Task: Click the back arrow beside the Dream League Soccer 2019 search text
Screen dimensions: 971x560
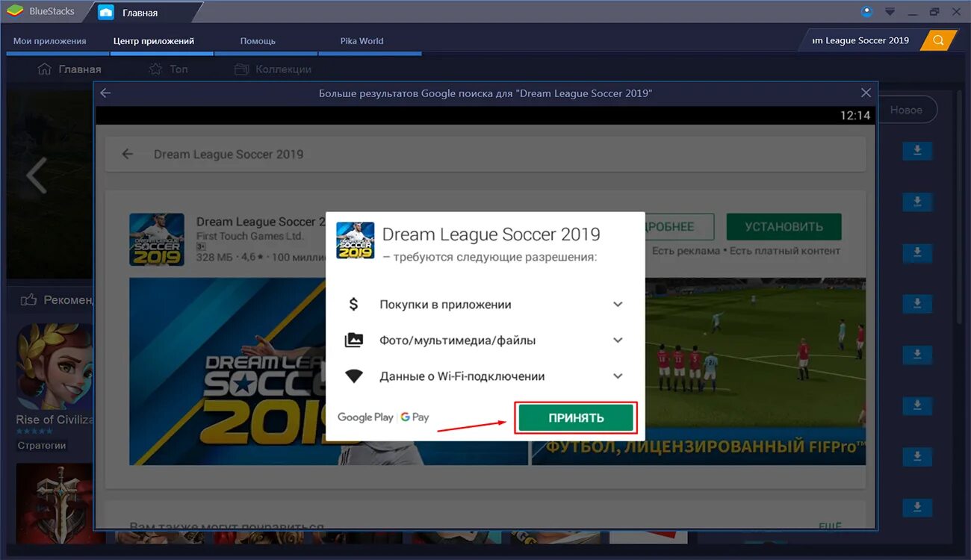Action: [128, 154]
